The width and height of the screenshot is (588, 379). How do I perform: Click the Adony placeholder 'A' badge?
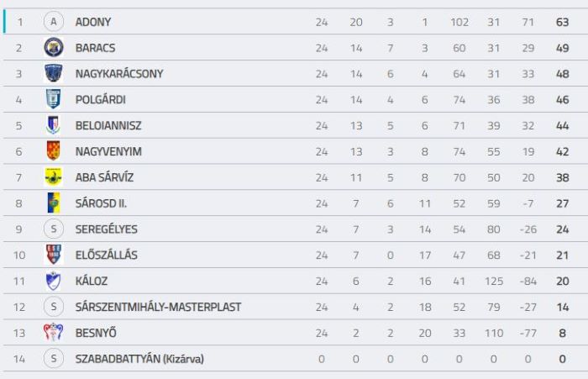tap(54, 22)
